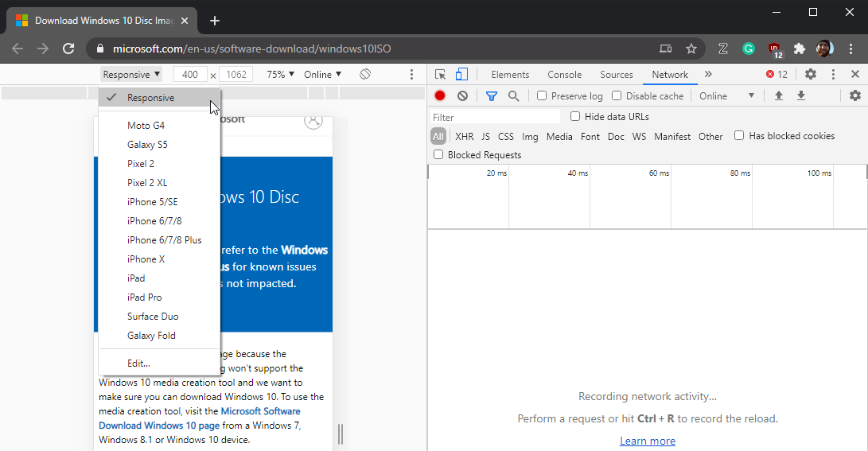Image resolution: width=868 pixels, height=451 pixels.
Task: Filter requests by Manifest
Action: pos(672,136)
